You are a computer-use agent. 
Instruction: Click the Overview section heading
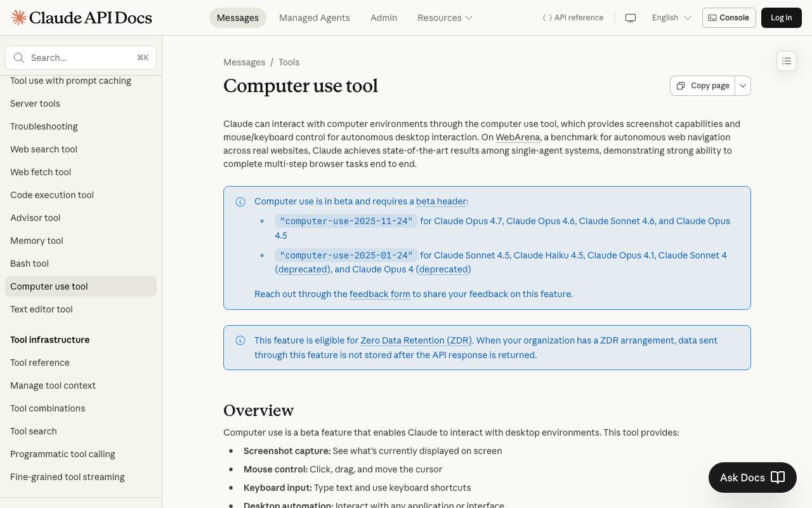coord(259,410)
